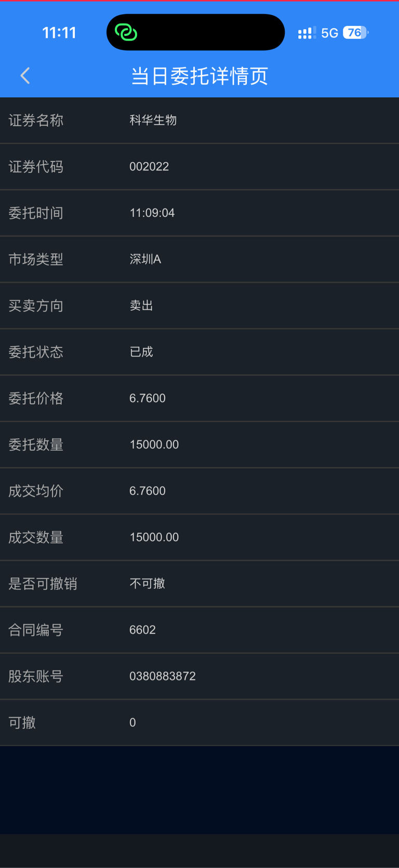
Task: Tap the 成交数量 row
Action: tap(199, 537)
